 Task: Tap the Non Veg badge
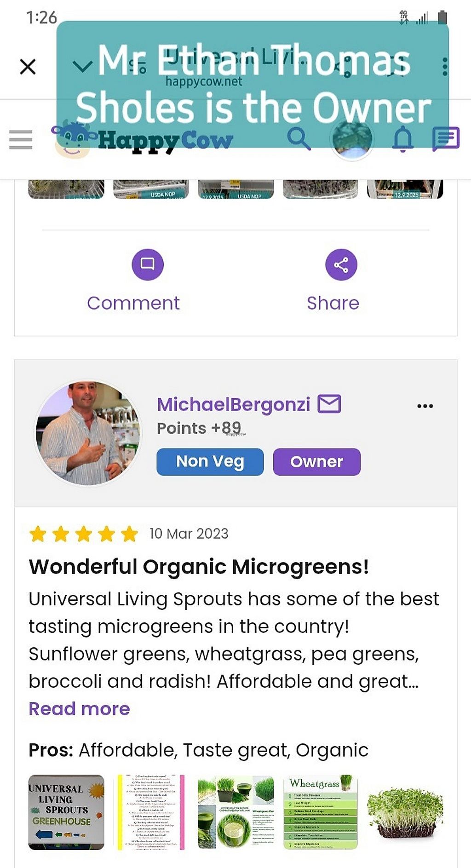pyautogui.click(x=210, y=461)
